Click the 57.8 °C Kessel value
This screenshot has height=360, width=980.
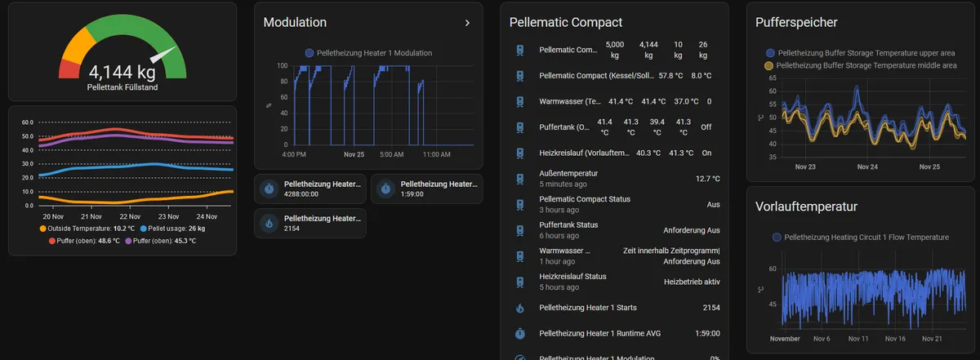(671, 76)
